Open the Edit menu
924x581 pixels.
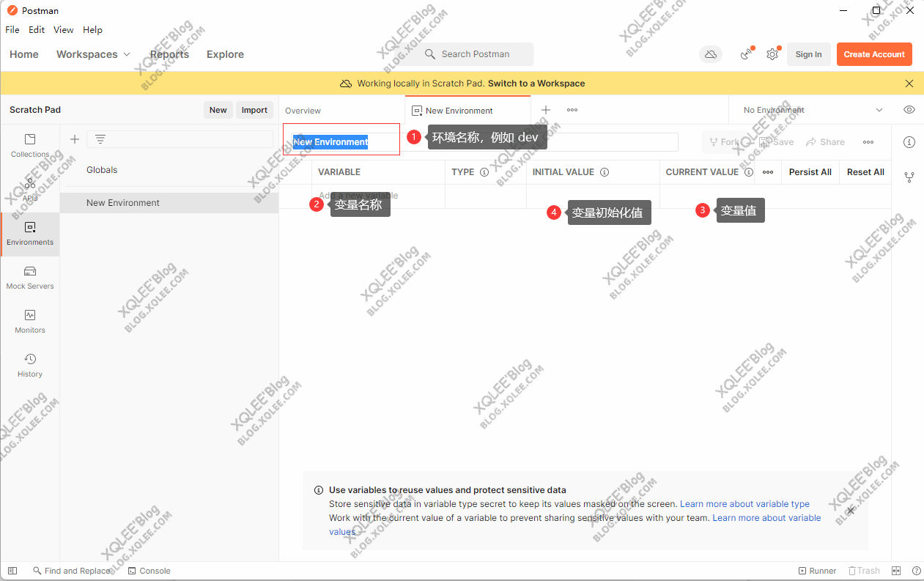point(37,30)
